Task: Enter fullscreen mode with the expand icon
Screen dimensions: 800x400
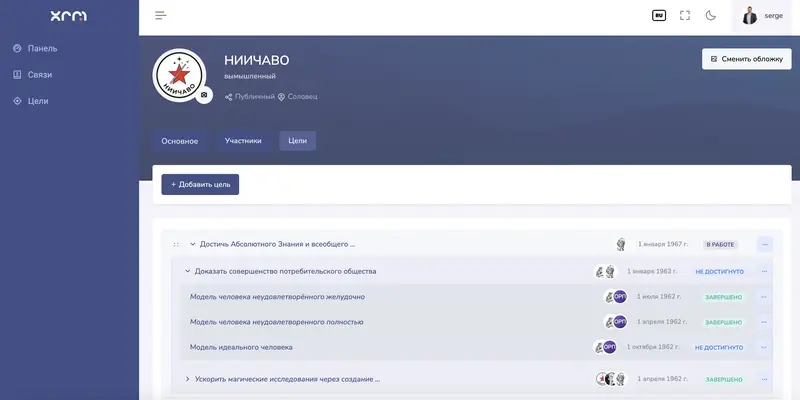Action: (x=685, y=16)
